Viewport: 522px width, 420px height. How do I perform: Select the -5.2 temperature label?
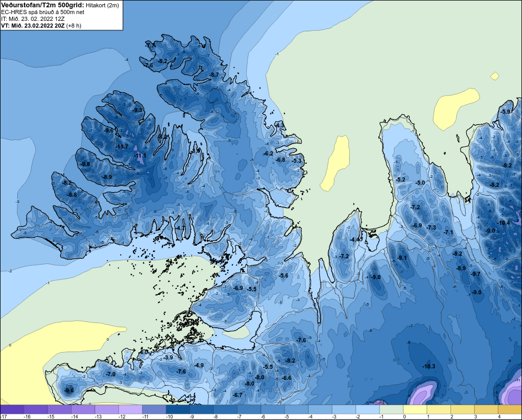pyautogui.click(x=400, y=179)
